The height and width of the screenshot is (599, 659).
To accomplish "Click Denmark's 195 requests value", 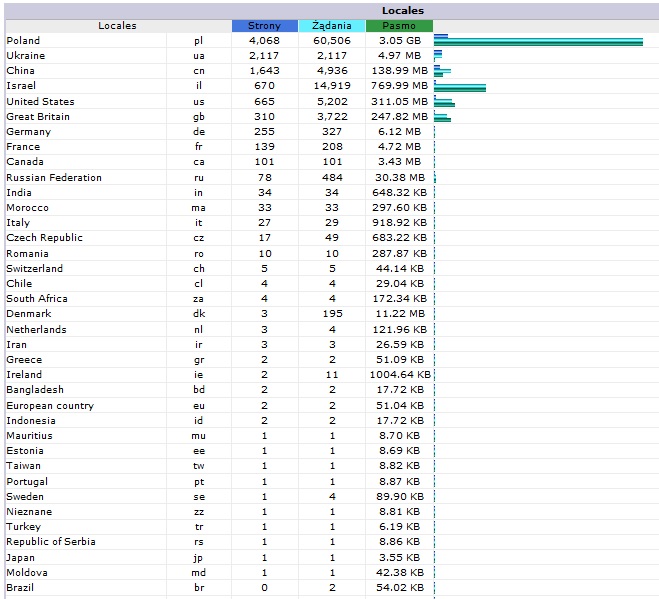I will (x=331, y=314).
